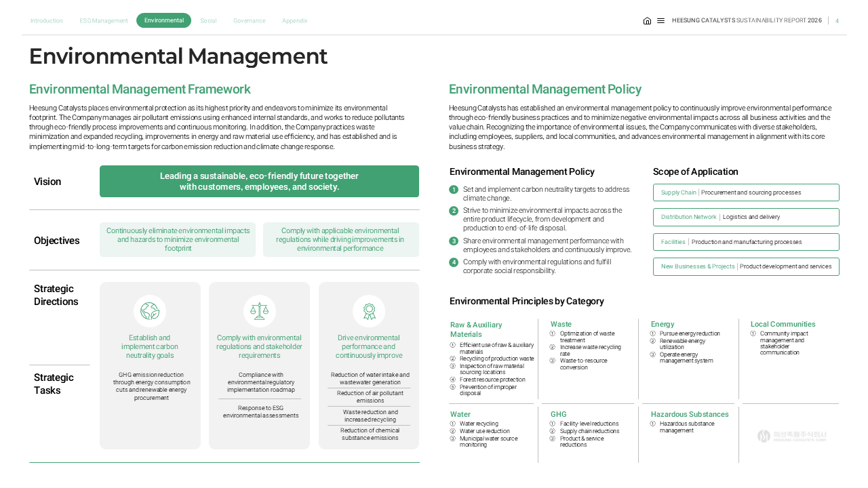Click 'Supply chain reductions' under GHG

tap(585, 431)
